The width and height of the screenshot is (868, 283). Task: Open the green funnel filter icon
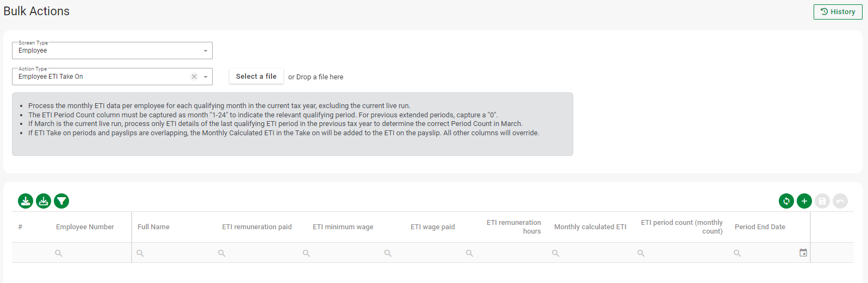coord(61,201)
